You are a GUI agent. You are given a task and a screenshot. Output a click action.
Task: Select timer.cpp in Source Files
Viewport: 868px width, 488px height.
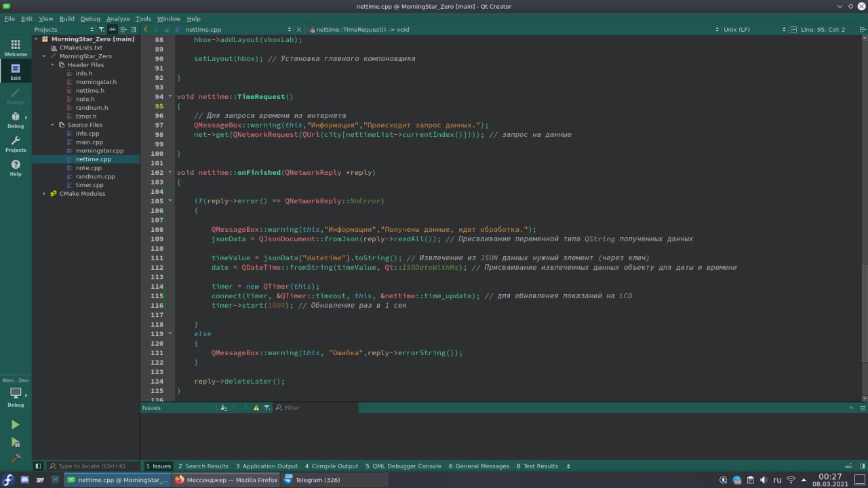(x=89, y=185)
